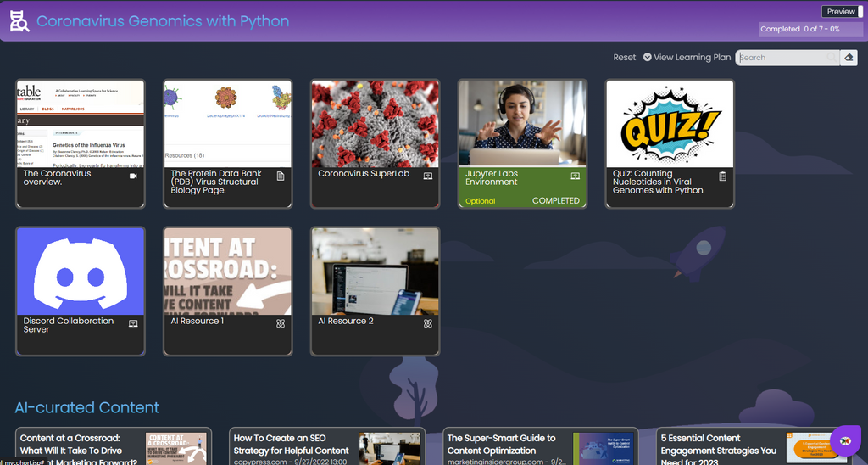
Task: Click the DNA search logo icon
Action: coord(19,21)
